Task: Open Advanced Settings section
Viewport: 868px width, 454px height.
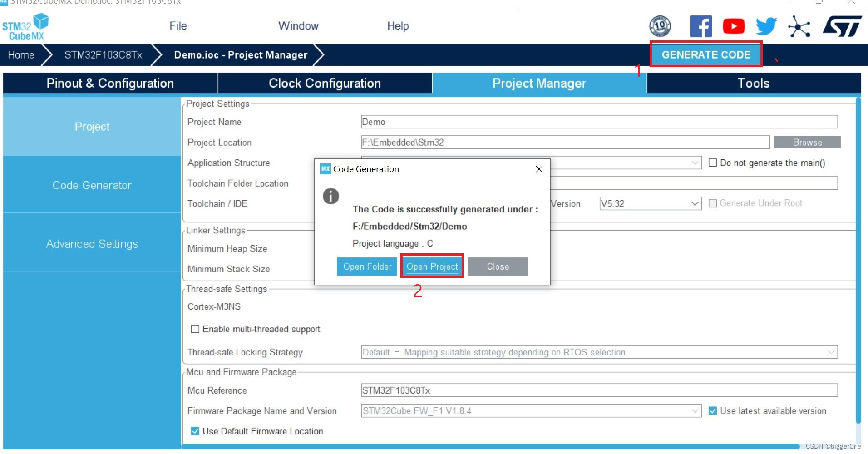Action: [x=92, y=244]
